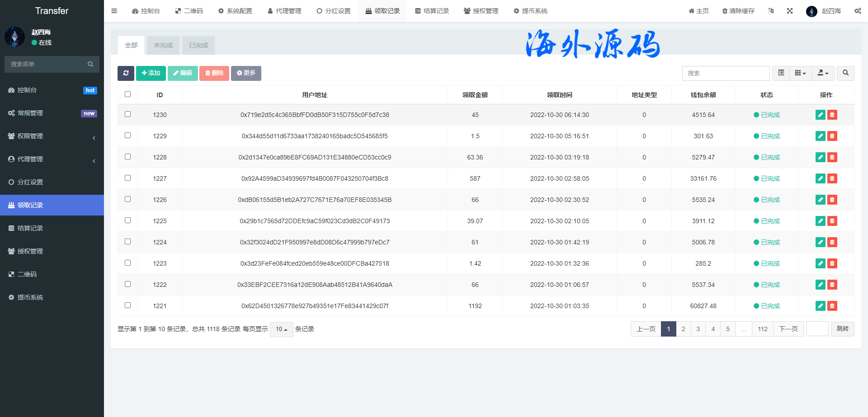Image resolution: width=868 pixels, height=417 pixels.
Task: Click the red delete icon for row 1227
Action: 832,178
